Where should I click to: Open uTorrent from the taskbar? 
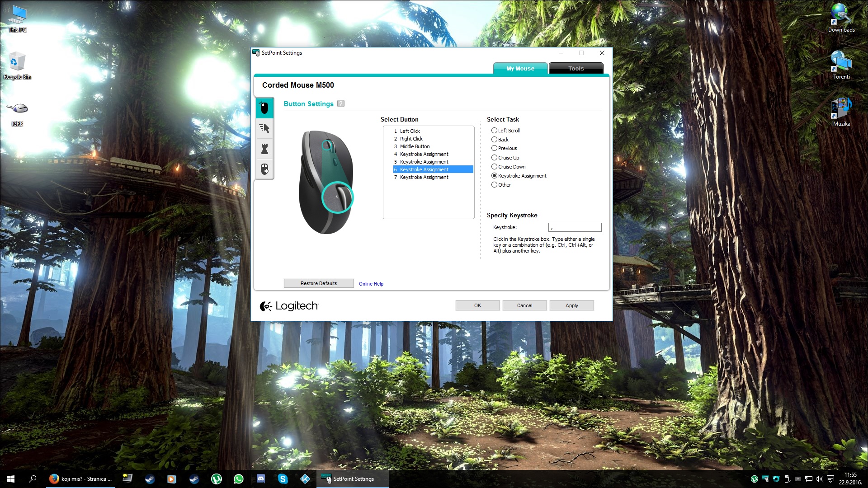tap(216, 479)
